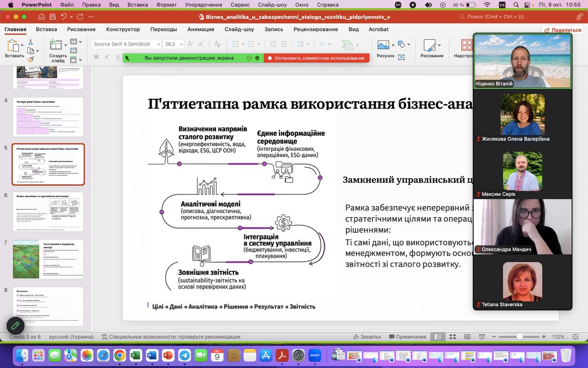Open the Shapes insert icon
The width and height of the screenshot is (588, 368).
click(x=402, y=44)
